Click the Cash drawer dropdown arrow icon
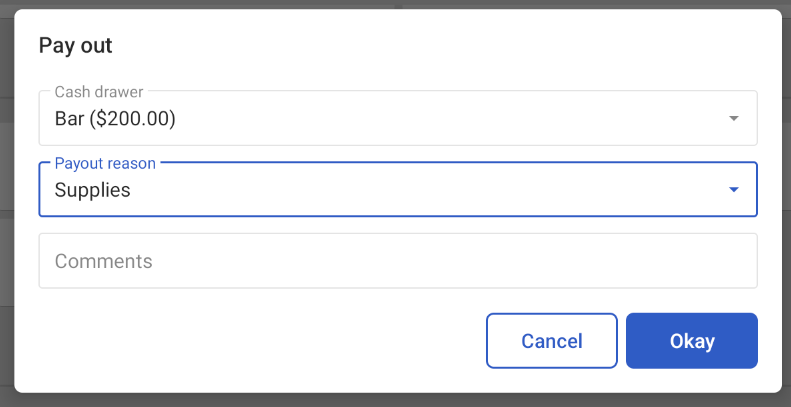The width and height of the screenshot is (791, 407). (733, 119)
